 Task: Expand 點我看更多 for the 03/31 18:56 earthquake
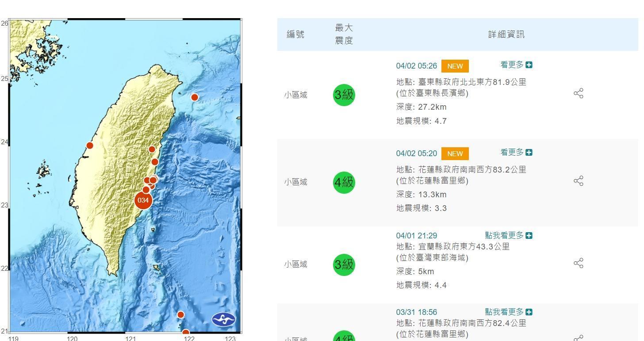tap(509, 312)
